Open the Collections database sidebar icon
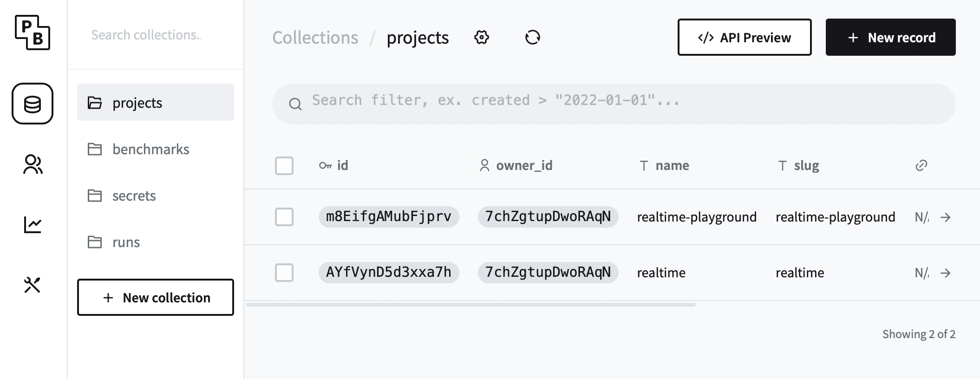980x379 pixels. coord(33,104)
